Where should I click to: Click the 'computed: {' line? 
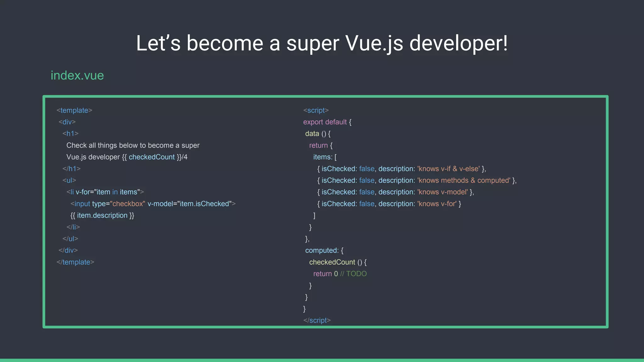point(325,250)
